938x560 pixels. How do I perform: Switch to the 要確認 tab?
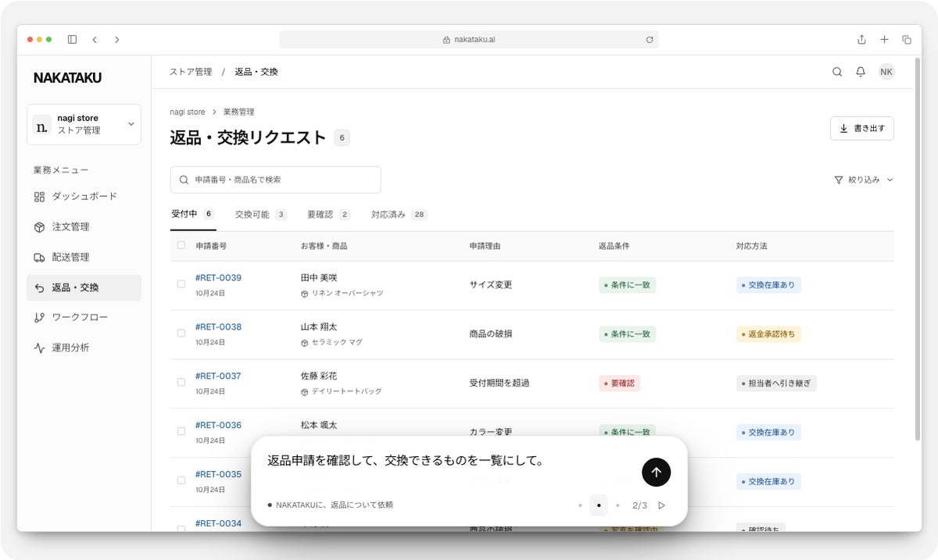coord(329,214)
